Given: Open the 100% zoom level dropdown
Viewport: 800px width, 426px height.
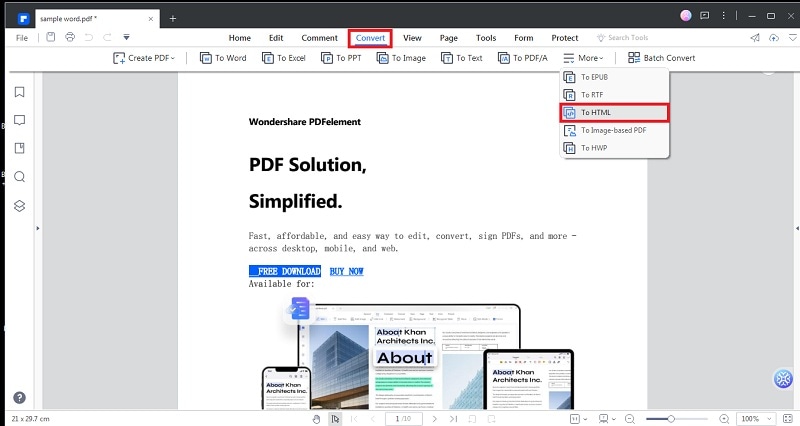Looking at the screenshot, I should (757, 419).
